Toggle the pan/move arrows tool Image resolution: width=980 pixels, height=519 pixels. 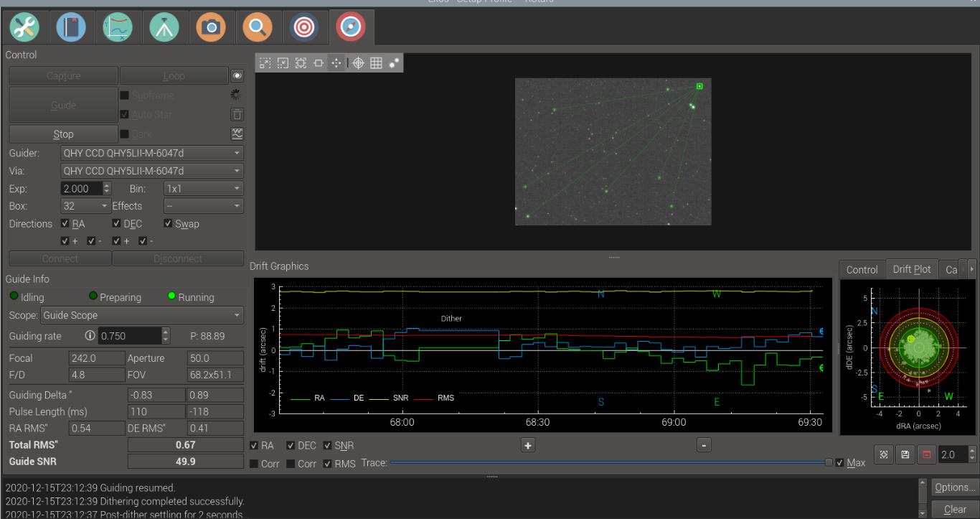(x=336, y=63)
